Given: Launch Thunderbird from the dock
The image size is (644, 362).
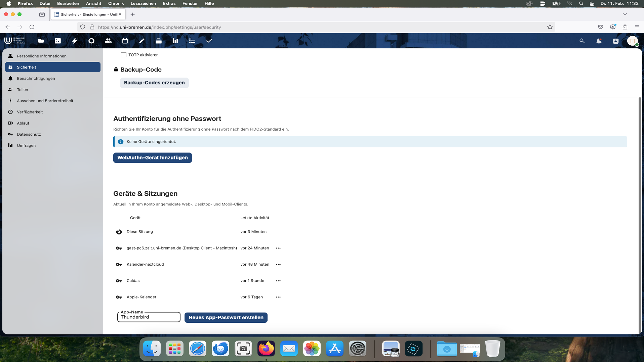Looking at the screenshot, I should point(220,349).
